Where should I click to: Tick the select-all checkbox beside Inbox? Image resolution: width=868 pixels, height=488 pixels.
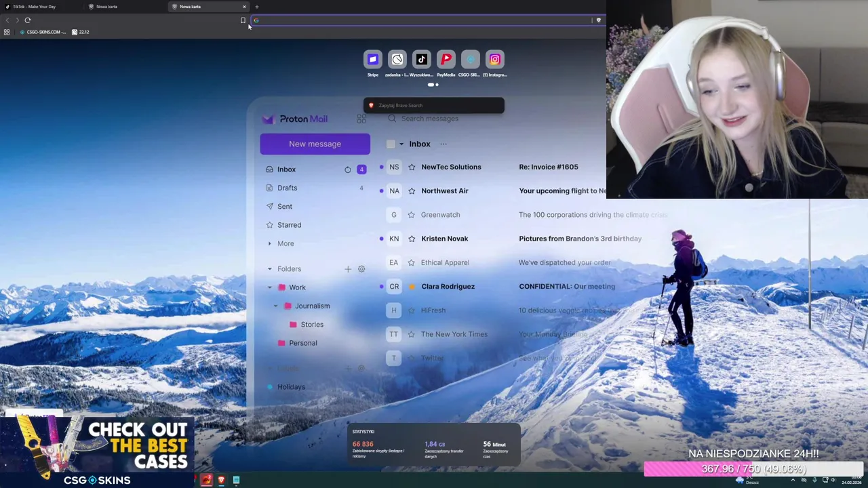[x=391, y=144]
